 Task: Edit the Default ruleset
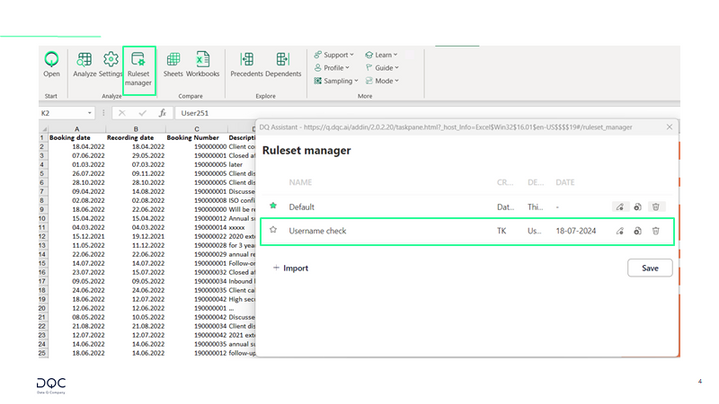pos(619,207)
